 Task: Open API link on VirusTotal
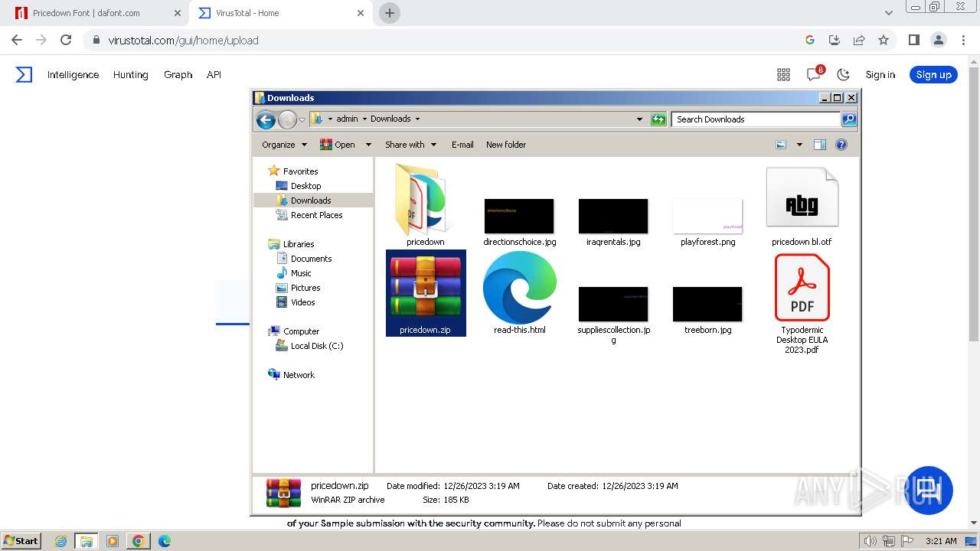click(x=214, y=74)
